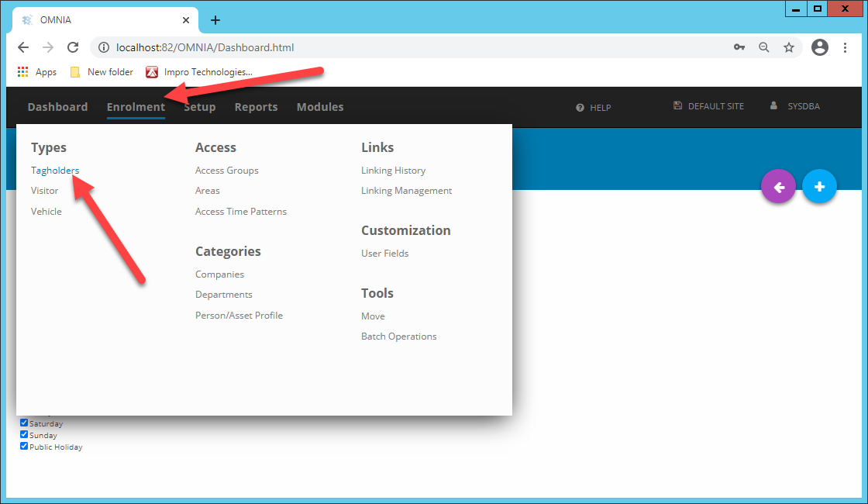868x504 pixels.
Task: Close the OMNIA tab
Action: point(186,20)
